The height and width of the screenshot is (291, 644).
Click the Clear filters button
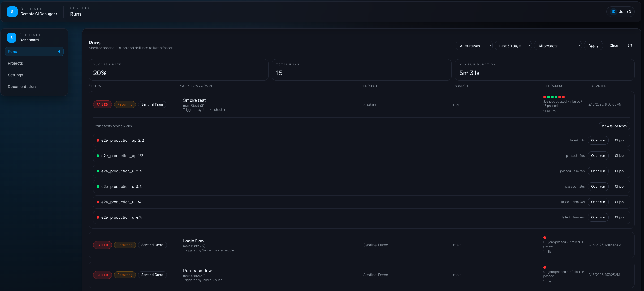(614, 46)
